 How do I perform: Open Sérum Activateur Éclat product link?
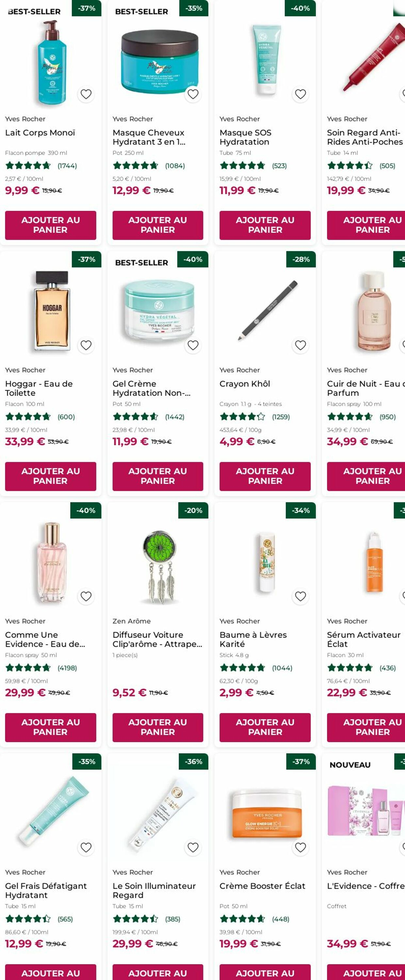tap(364, 639)
